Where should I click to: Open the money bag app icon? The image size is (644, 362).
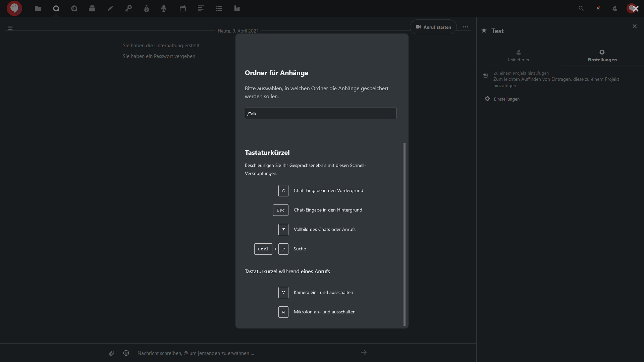147,8
